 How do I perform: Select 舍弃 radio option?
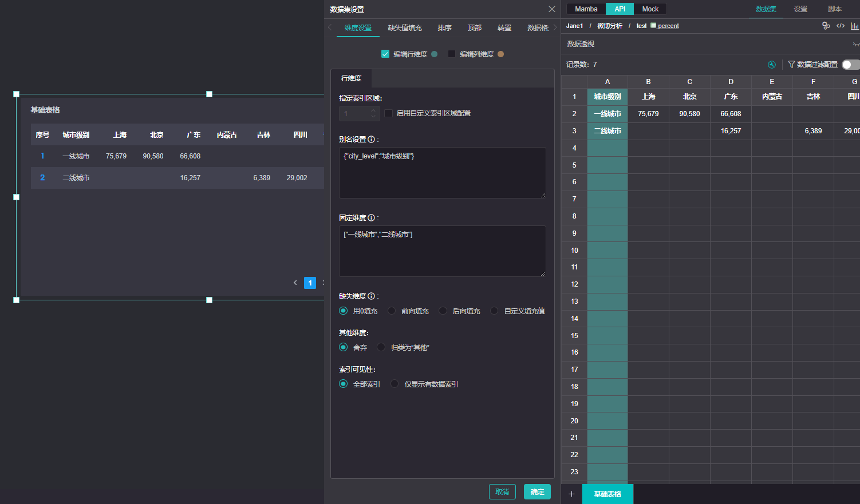point(343,347)
